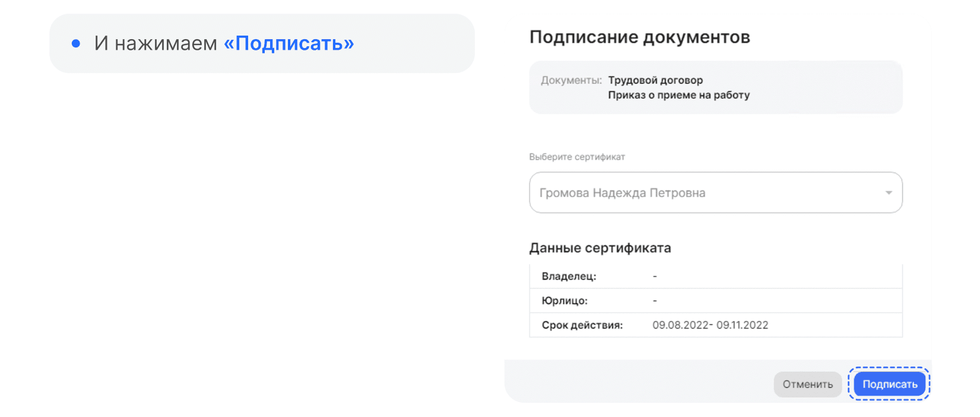Click the dash value next to Юрлицо
980x417 pixels.
(x=655, y=301)
